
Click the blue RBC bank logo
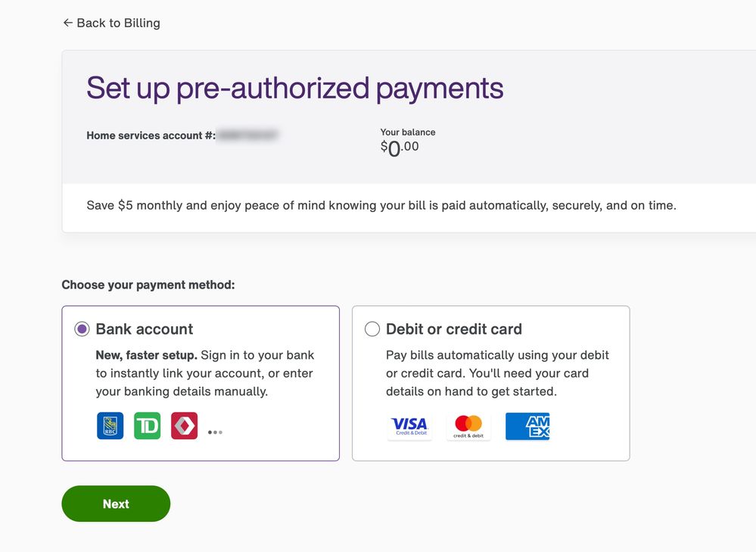coord(110,426)
